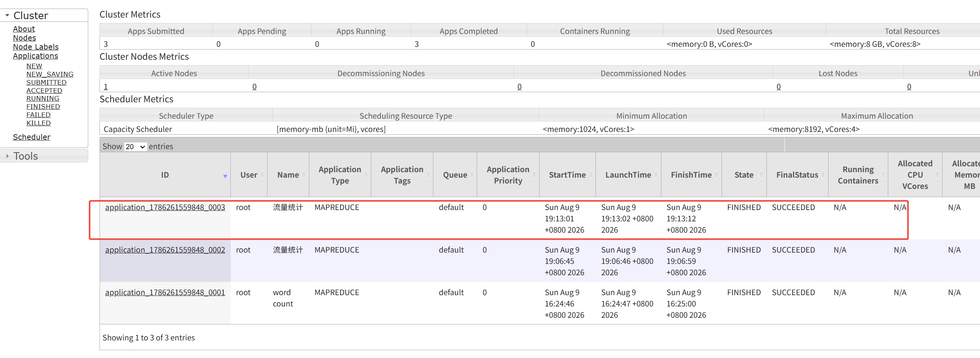
Task: Collapse the Cluster section in the sidebar
Action: coord(7,15)
